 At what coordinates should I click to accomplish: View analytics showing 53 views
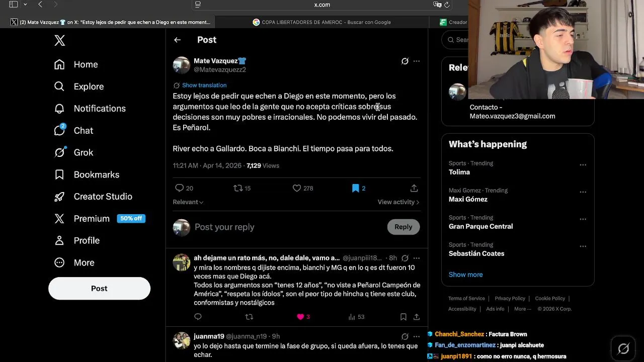point(356,317)
